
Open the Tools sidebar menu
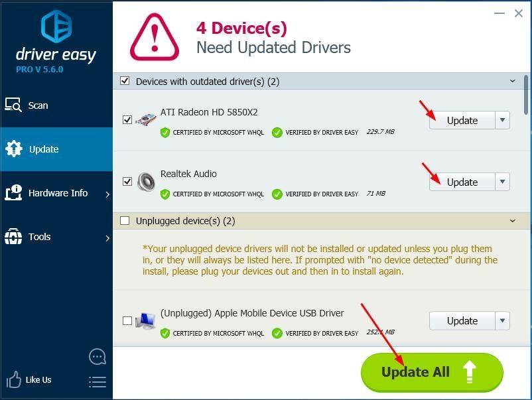(x=56, y=237)
